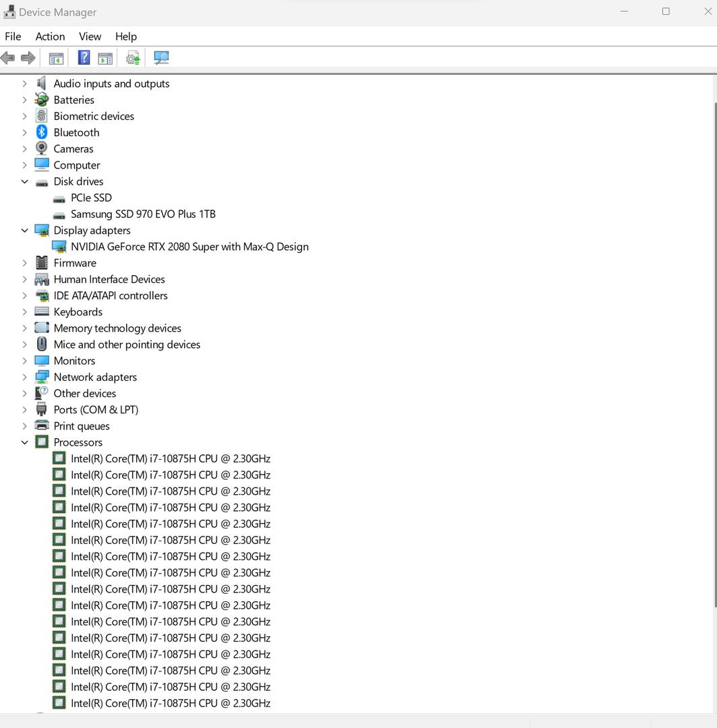Expand the Keyboards node arrow

coord(25,312)
